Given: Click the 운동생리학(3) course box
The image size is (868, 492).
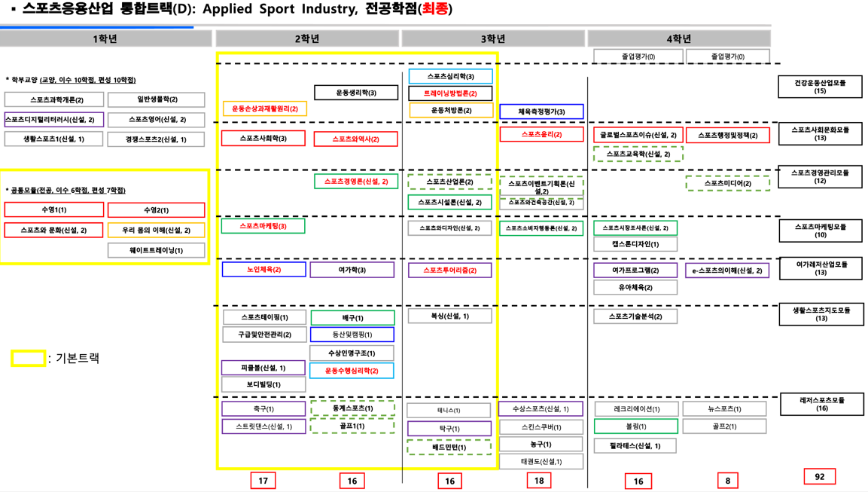Looking at the screenshot, I should 356,93.
